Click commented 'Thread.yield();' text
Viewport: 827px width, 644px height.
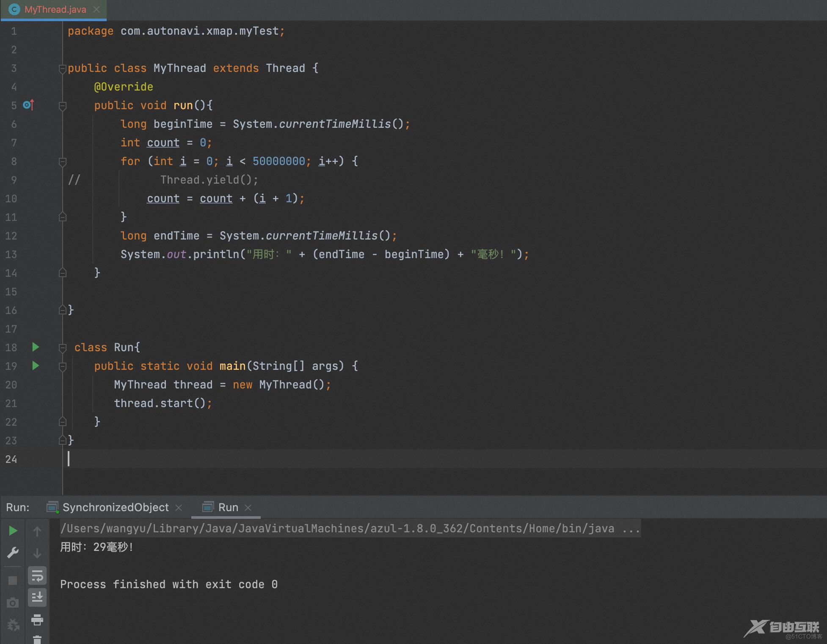coord(209,180)
